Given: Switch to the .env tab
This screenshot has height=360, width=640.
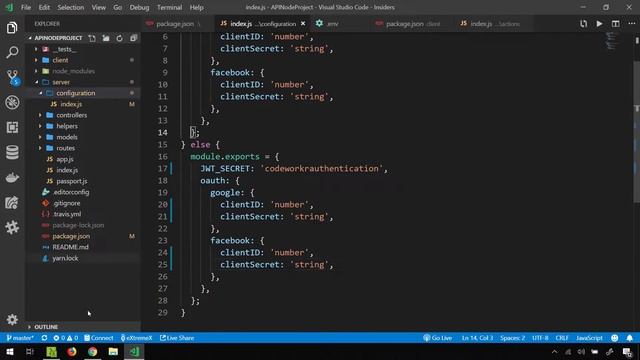Looking at the screenshot, I should (x=333, y=24).
